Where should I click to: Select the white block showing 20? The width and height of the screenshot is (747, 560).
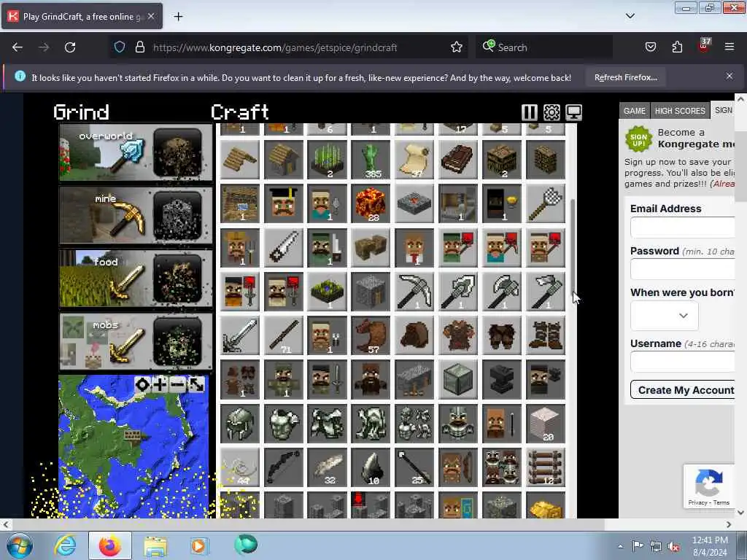546,424
